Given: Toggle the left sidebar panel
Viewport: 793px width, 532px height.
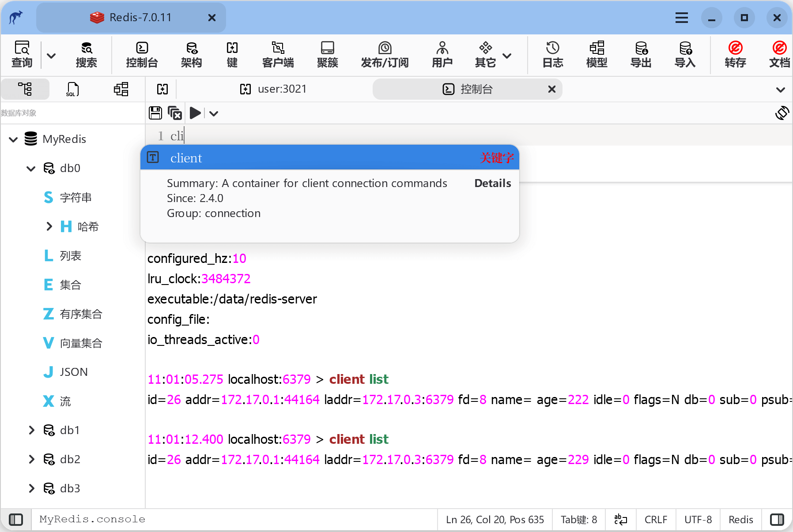Looking at the screenshot, I should click(16, 520).
